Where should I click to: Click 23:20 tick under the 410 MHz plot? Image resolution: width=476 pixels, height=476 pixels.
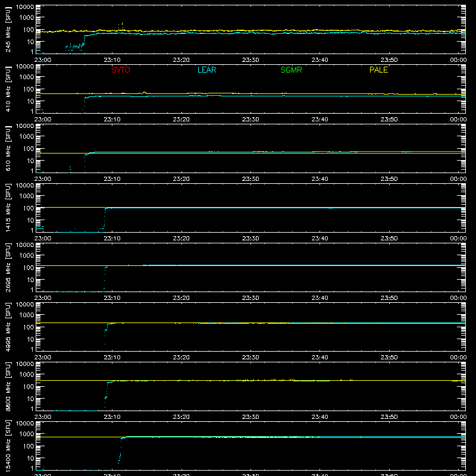181,120
